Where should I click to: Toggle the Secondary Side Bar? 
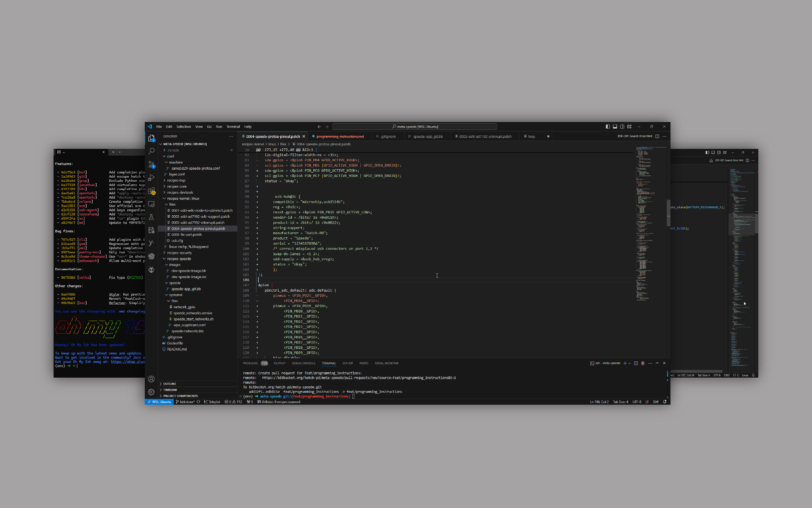tap(623, 127)
